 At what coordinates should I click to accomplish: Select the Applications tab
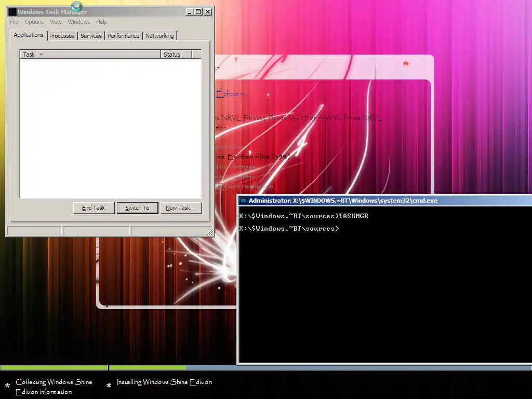pyautogui.click(x=29, y=35)
